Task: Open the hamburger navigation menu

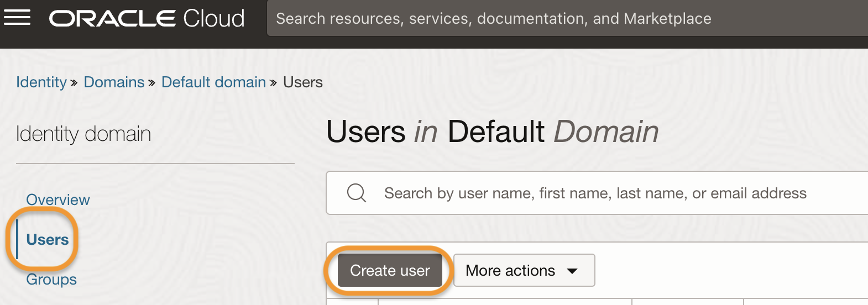Action: 17,18
